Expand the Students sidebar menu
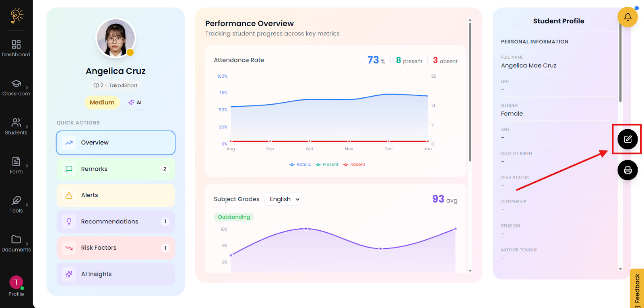This screenshot has width=644, height=308. (x=16, y=126)
